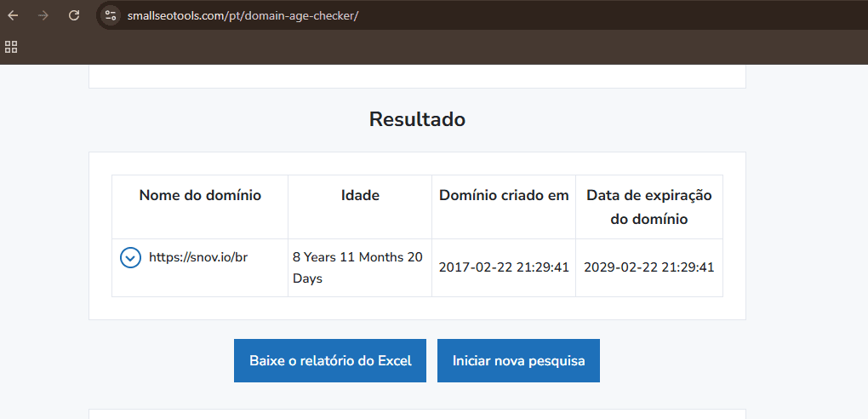
Task: Click the Resultado heading
Action: point(417,119)
